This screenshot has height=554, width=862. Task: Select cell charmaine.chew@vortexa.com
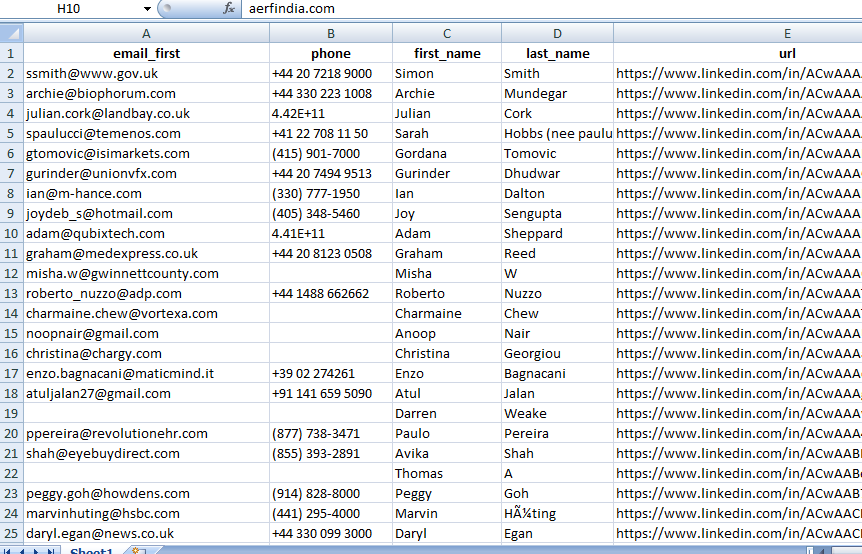click(x=146, y=313)
